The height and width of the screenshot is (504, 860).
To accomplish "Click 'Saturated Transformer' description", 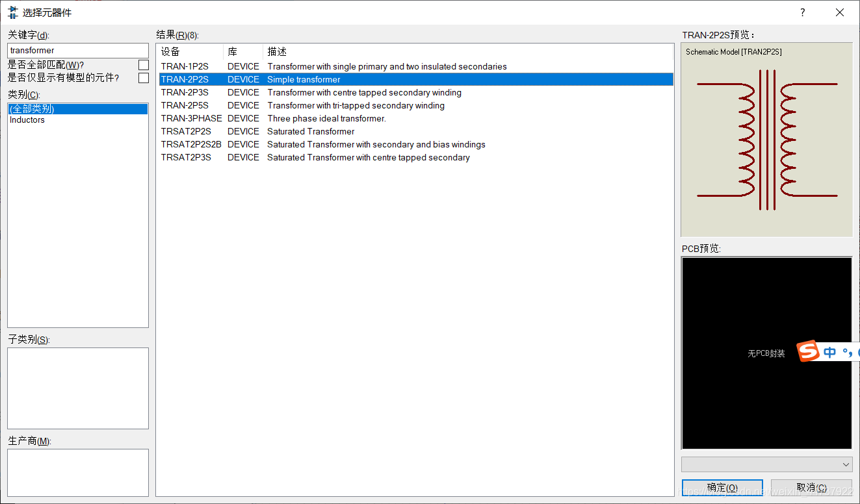I will (x=311, y=131).
